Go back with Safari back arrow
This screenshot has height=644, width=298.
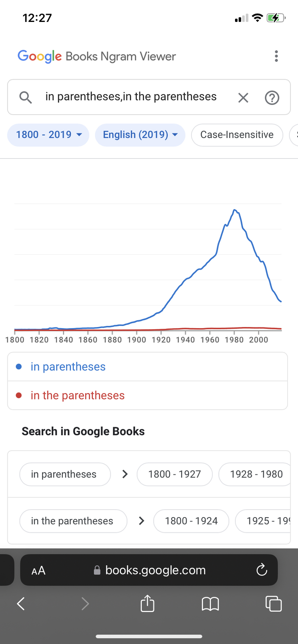[x=21, y=603]
